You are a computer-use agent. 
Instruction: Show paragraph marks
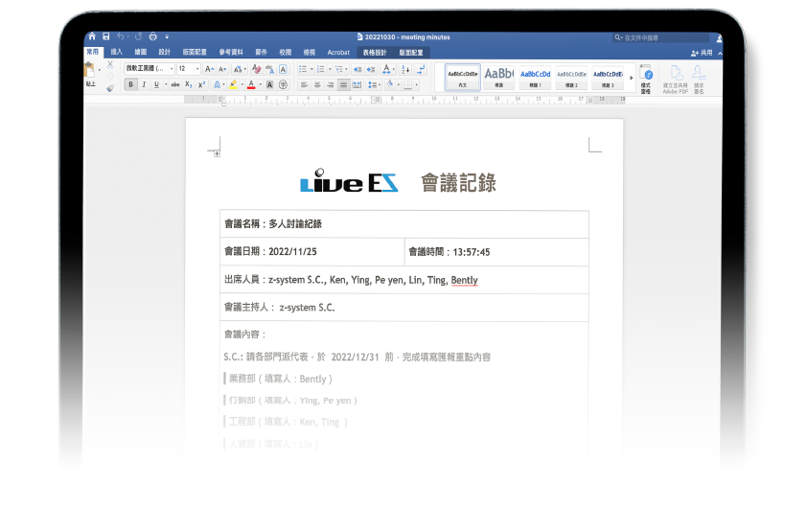pyautogui.click(x=422, y=69)
